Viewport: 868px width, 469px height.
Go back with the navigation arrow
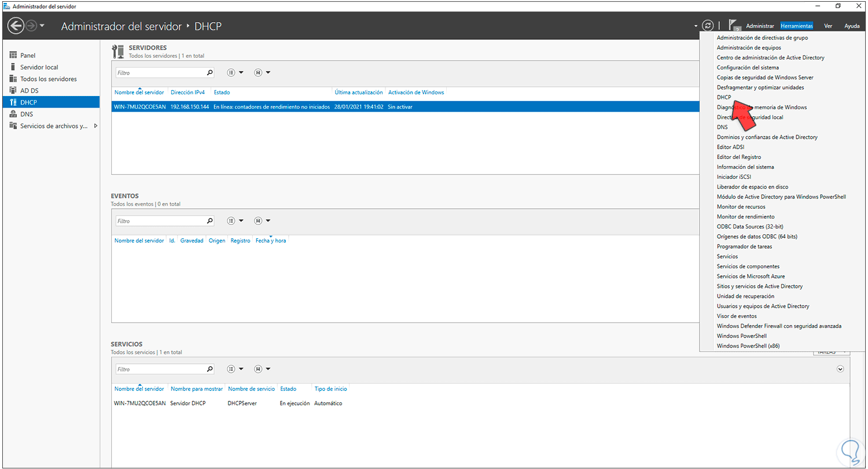[x=16, y=26]
